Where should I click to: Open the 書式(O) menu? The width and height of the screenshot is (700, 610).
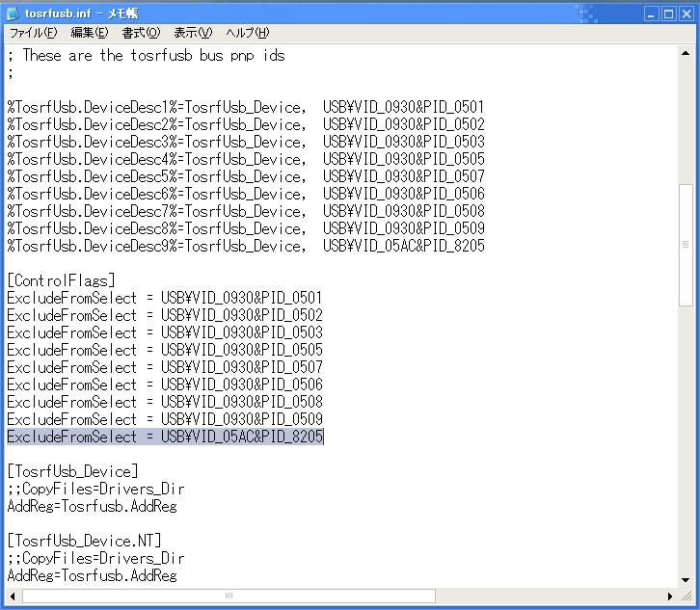pos(141,33)
